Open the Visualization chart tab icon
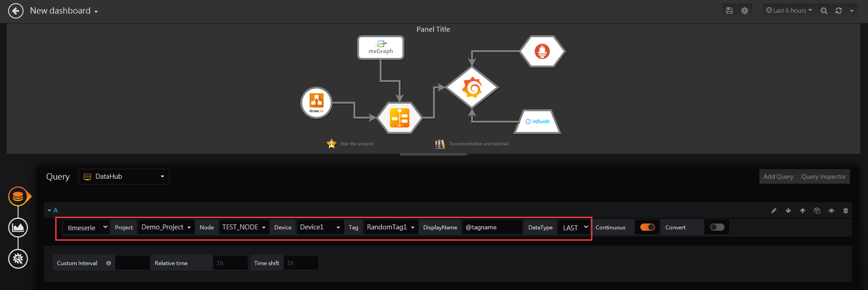 (18, 228)
